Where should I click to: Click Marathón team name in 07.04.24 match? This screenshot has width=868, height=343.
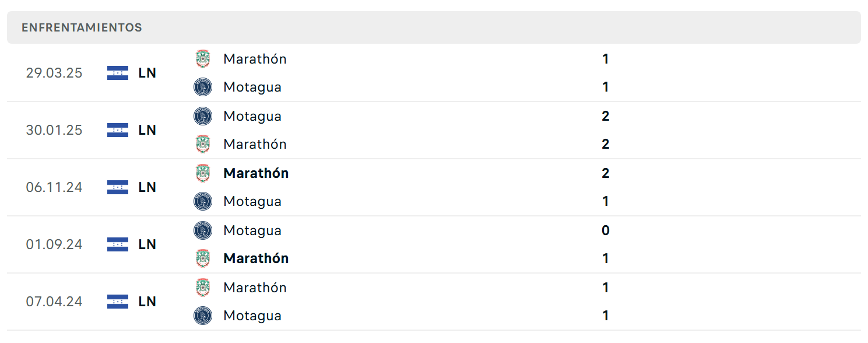click(x=255, y=288)
